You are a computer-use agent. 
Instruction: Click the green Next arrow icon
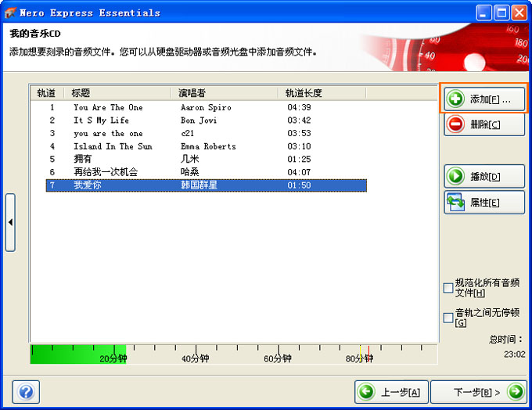tap(514, 391)
